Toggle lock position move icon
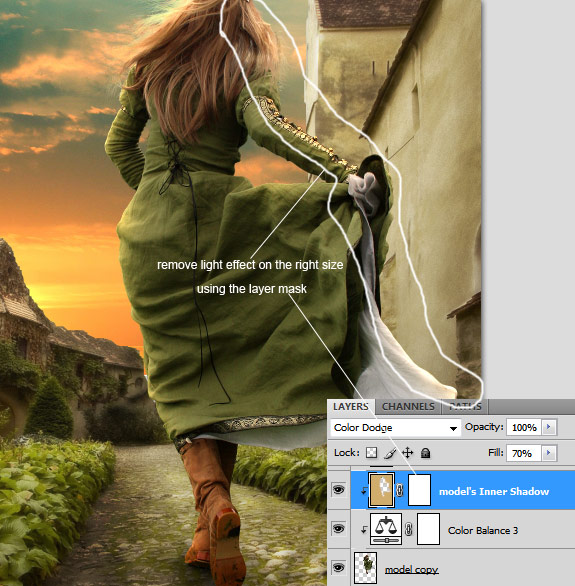Viewport: 575px width, 586px height. click(407, 453)
